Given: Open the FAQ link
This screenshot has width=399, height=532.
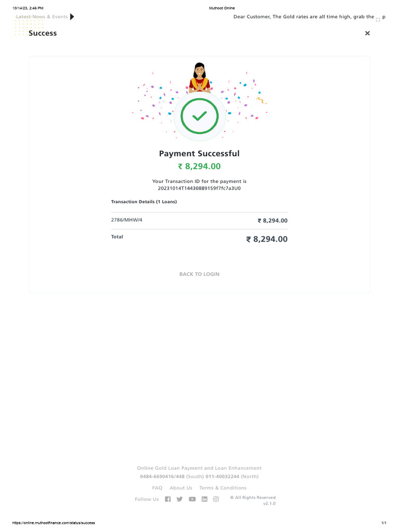Looking at the screenshot, I should click(x=157, y=488).
